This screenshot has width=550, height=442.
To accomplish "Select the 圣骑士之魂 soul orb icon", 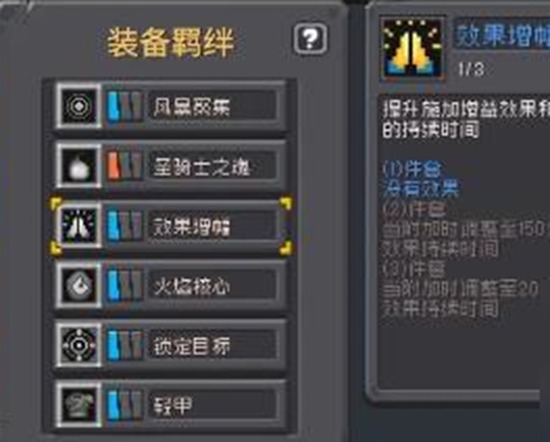I will coord(79,166).
